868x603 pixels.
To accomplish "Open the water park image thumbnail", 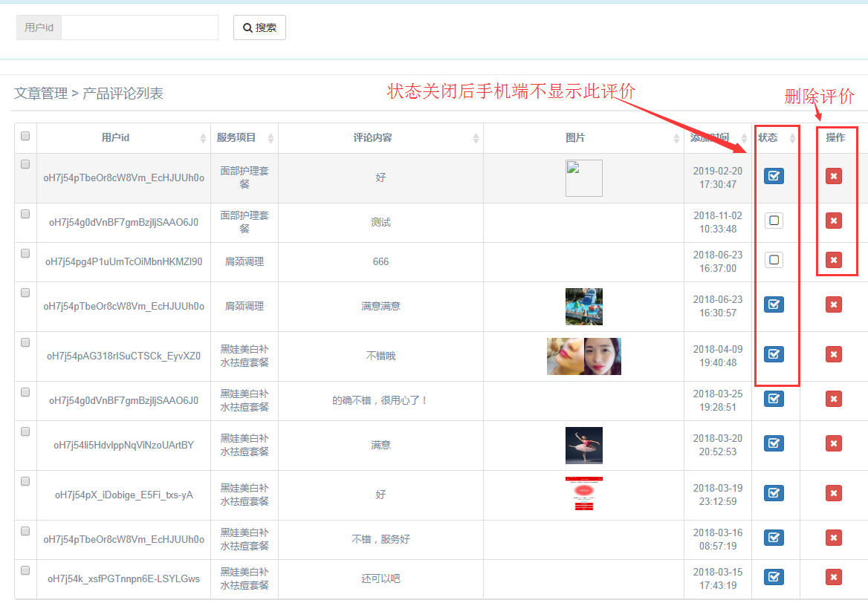I will point(583,307).
